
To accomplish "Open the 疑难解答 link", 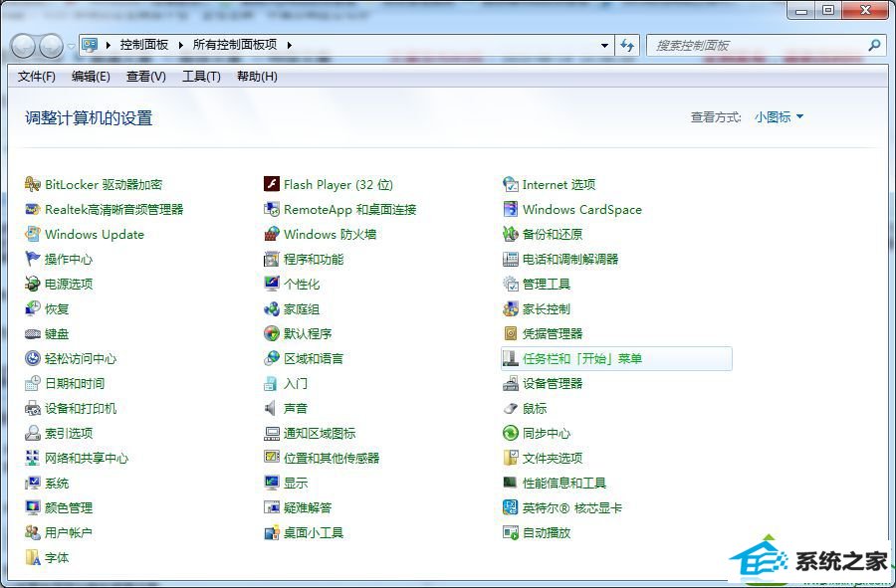I will (308, 507).
